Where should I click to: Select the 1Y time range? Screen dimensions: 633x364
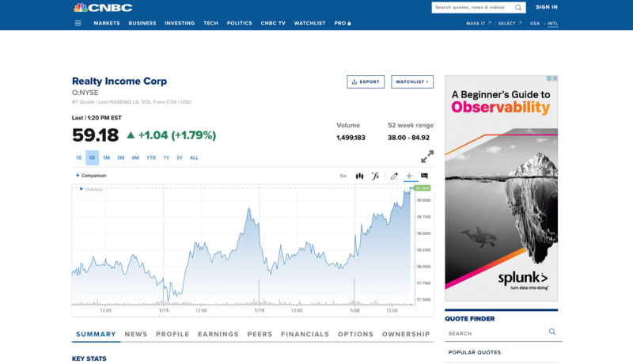pos(166,157)
